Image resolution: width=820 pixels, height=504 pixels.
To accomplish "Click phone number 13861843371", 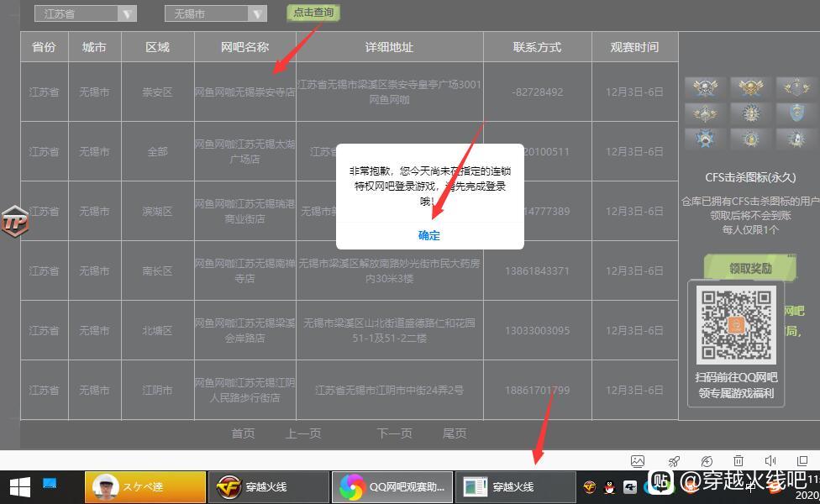I will [x=537, y=270].
